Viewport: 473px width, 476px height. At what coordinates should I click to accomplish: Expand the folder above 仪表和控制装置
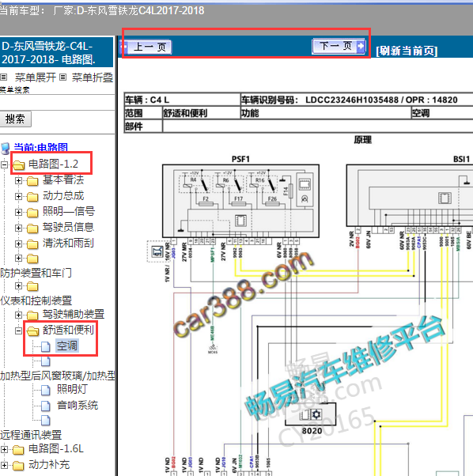[18, 286]
